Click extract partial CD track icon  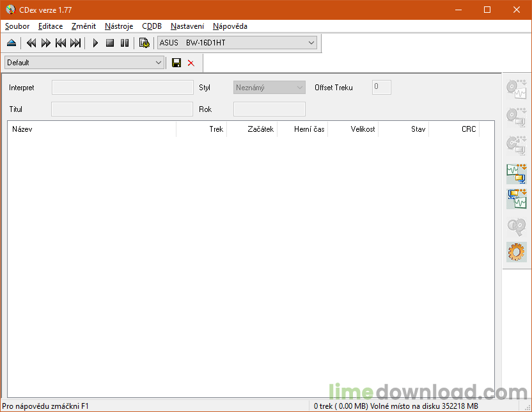pos(517,145)
